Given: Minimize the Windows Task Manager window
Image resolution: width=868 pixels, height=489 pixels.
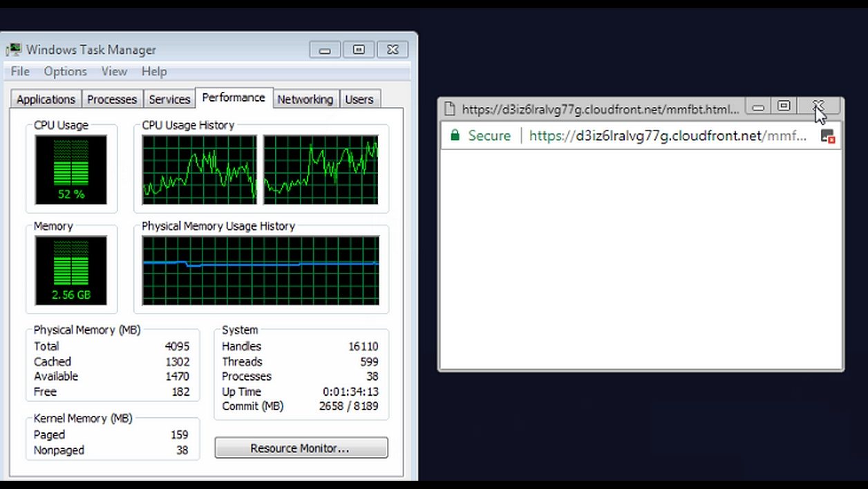Looking at the screenshot, I should click(x=325, y=50).
